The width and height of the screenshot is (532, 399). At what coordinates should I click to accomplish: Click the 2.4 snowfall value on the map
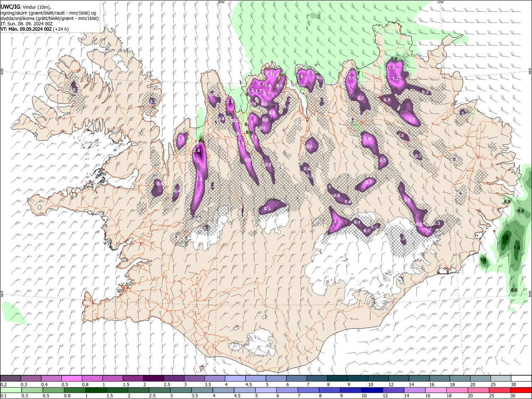197,150
